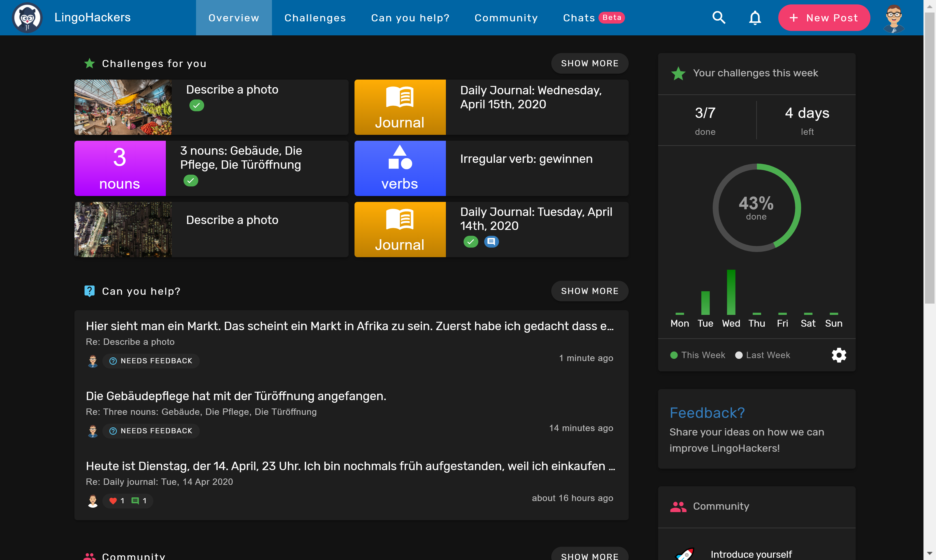Click the LingoHackers owl logo
Image resolution: width=936 pixels, height=560 pixels.
pyautogui.click(x=27, y=18)
